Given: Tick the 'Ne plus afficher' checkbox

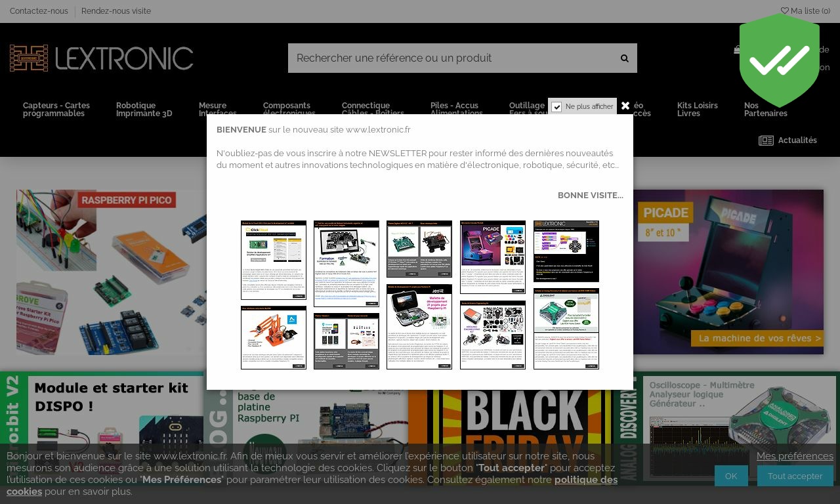Looking at the screenshot, I should [x=556, y=107].
